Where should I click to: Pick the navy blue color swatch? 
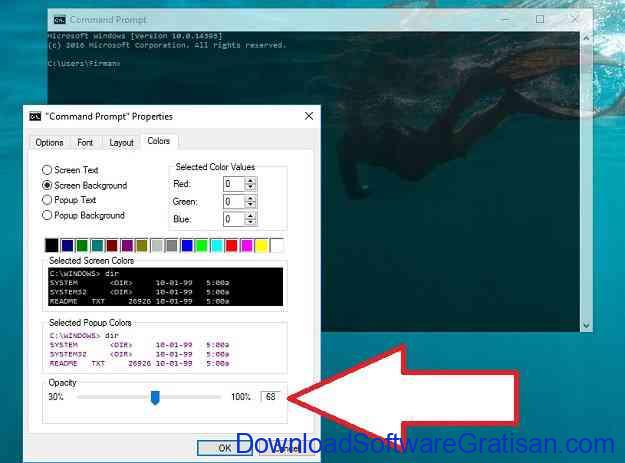click(67, 245)
